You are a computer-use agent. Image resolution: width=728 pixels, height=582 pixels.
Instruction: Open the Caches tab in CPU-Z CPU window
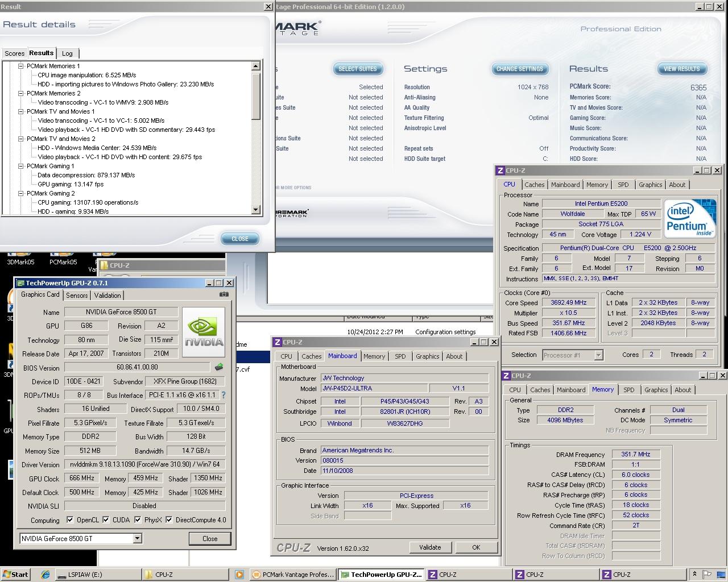point(534,185)
